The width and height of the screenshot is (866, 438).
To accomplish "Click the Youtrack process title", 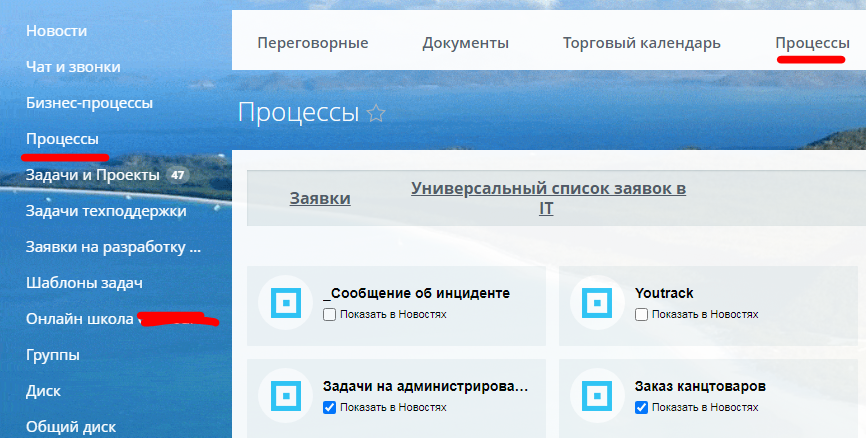I will tap(664, 293).
